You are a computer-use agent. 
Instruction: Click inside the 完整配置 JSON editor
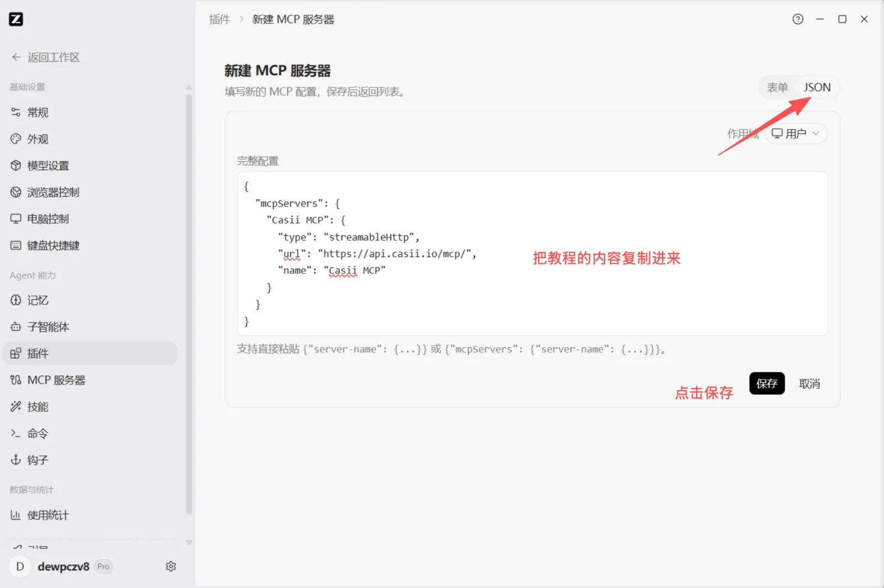pos(532,254)
